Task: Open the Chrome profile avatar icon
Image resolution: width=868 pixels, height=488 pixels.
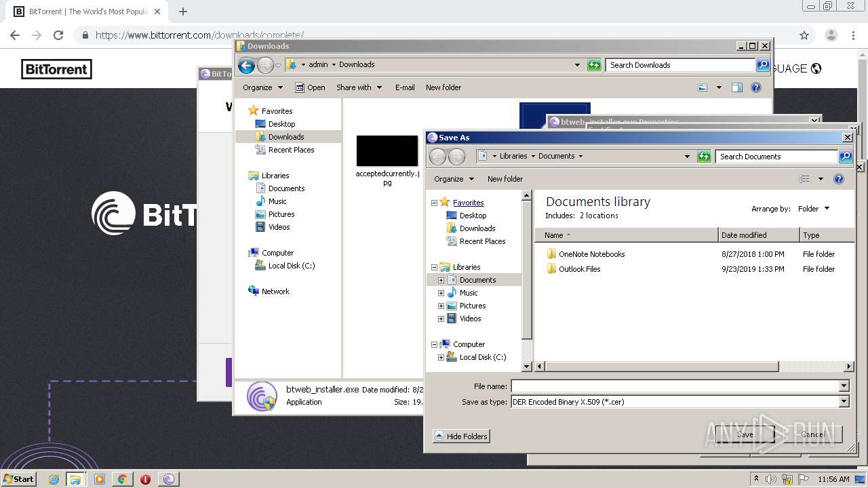Action: pyautogui.click(x=831, y=35)
